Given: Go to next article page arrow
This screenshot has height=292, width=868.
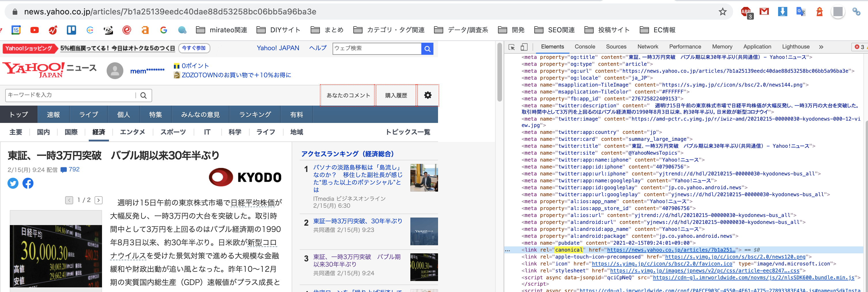Looking at the screenshot, I should [98, 200].
